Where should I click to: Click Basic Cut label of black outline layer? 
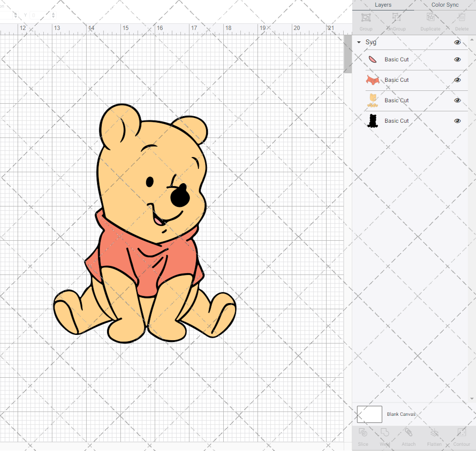pos(397,121)
